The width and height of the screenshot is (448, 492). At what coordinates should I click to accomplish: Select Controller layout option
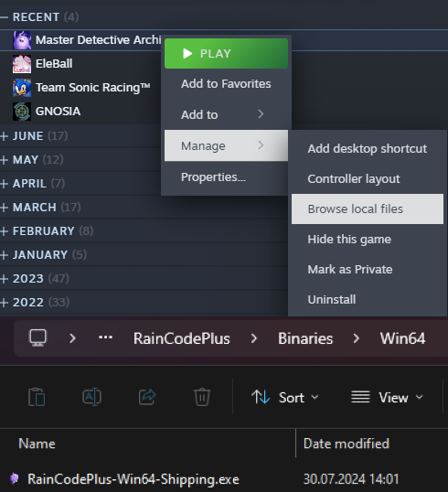[368, 179]
